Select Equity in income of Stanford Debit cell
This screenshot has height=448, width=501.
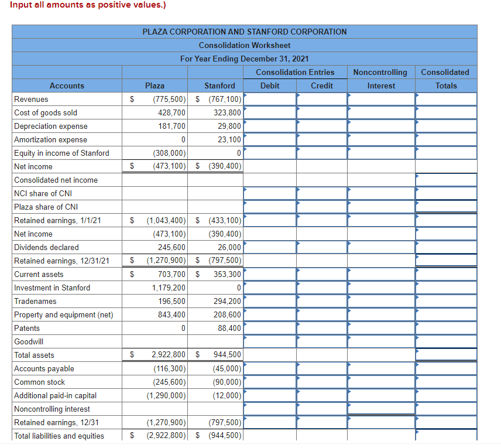click(x=270, y=153)
